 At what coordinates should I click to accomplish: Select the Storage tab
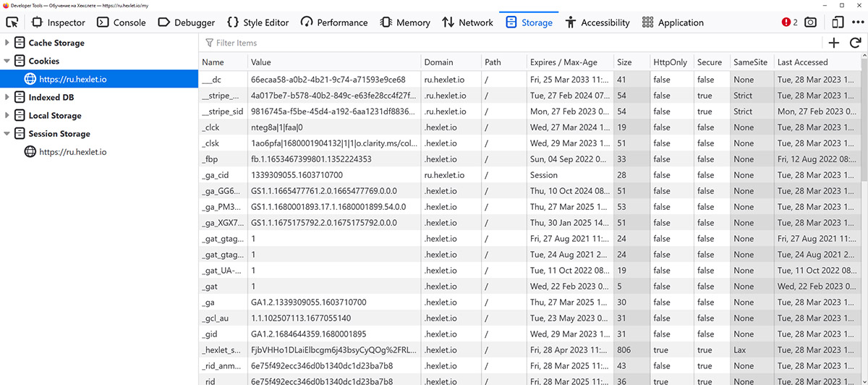(x=529, y=22)
